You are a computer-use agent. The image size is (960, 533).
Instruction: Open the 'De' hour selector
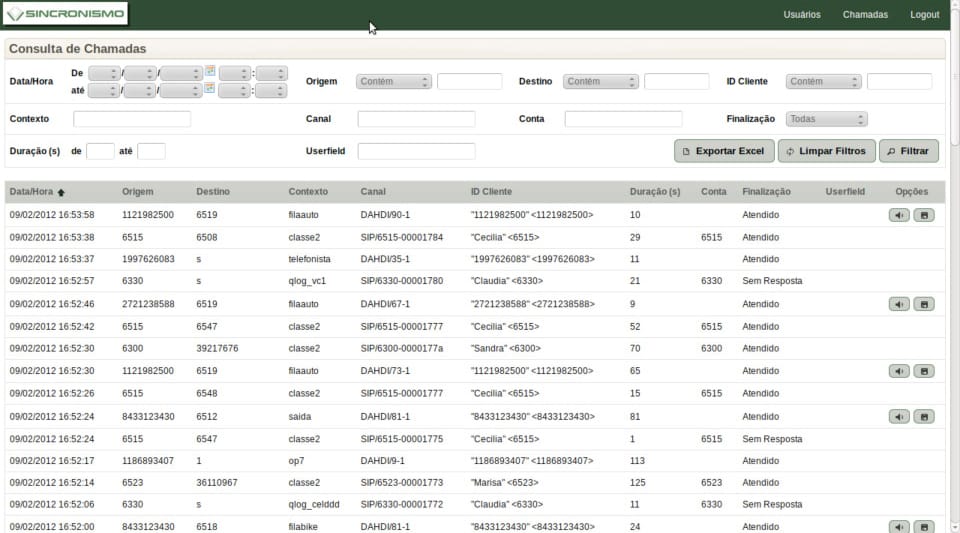[x=235, y=73]
